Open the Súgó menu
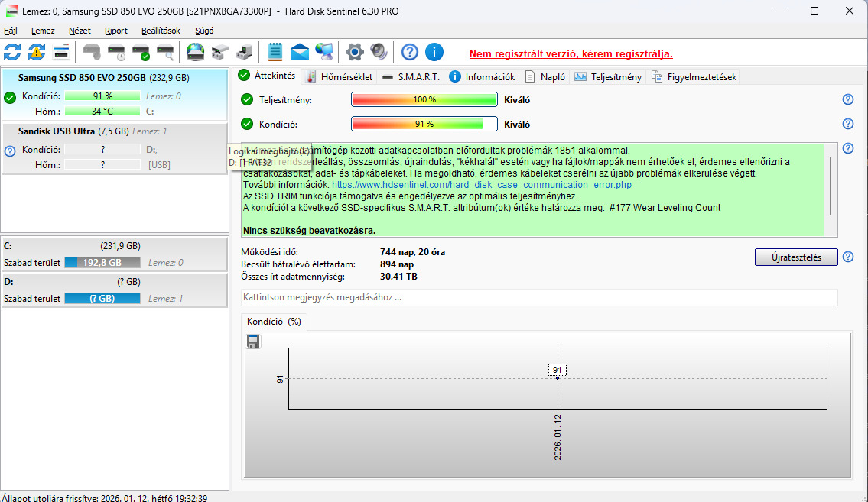The width and height of the screenshot is (868, 502). [x=204, y=31]
